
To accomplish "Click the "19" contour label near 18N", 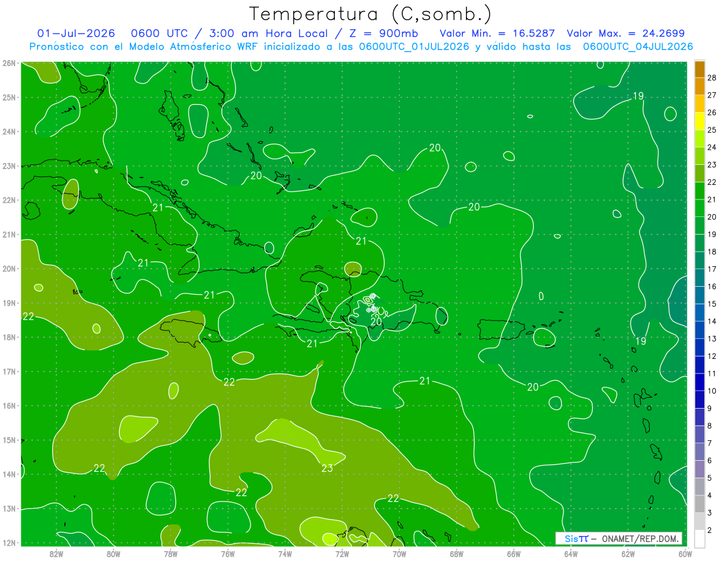I will 640,341.
